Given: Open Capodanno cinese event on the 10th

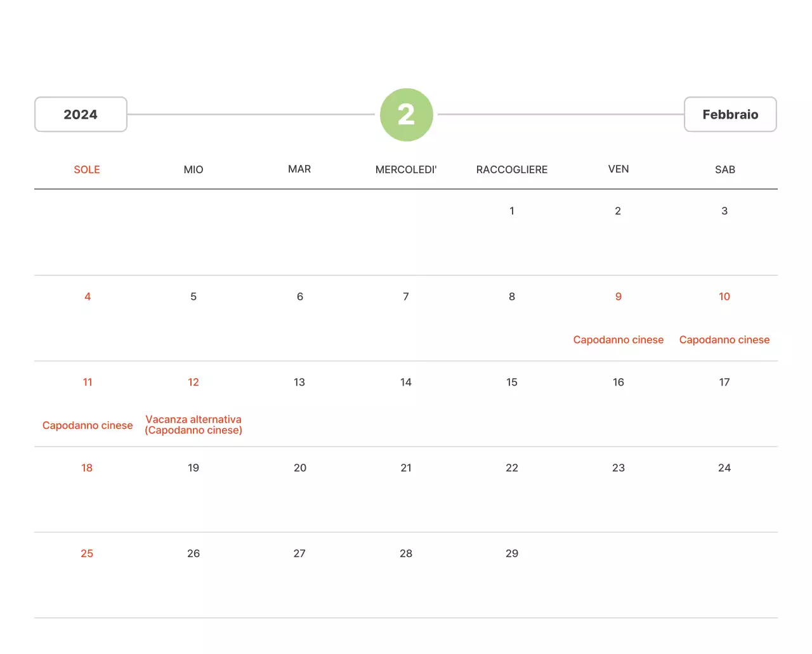Looking at the screenshot, I should tap(724, 340).
